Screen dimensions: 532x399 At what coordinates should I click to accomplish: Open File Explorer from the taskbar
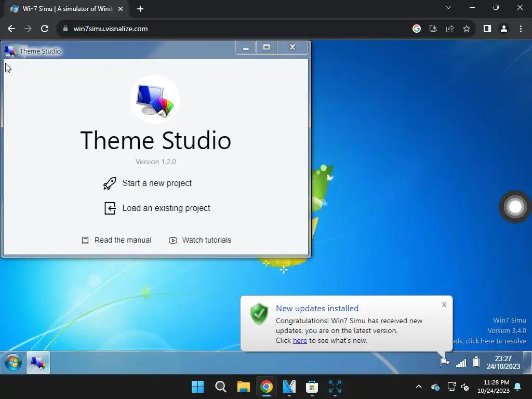click(x=243, y=387)
